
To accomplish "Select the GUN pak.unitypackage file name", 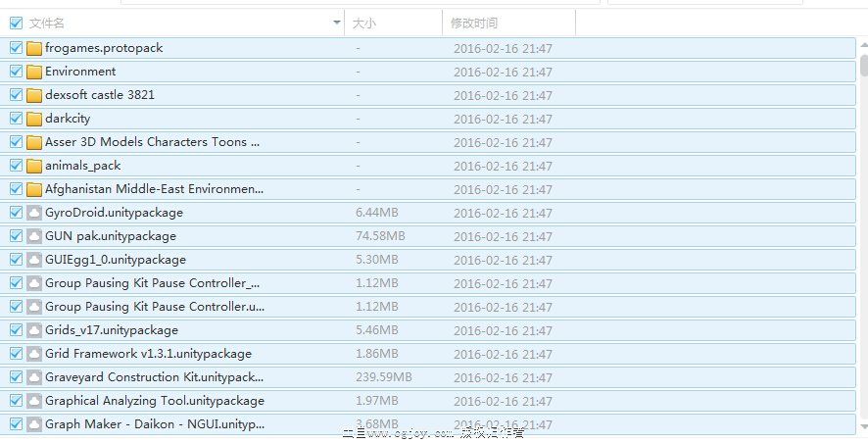I will pos(111,236).
